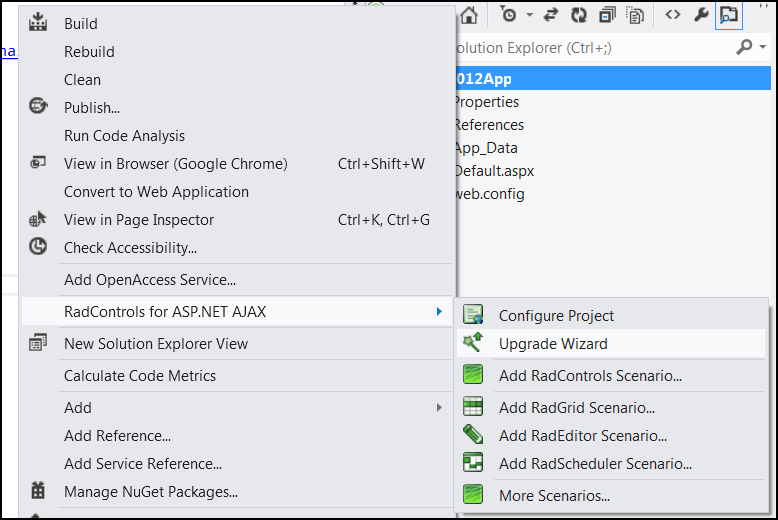This screenshot has height=520, width=778.
Task: Click the RadScheduler Scenario icon
Action: coord(473,462)
